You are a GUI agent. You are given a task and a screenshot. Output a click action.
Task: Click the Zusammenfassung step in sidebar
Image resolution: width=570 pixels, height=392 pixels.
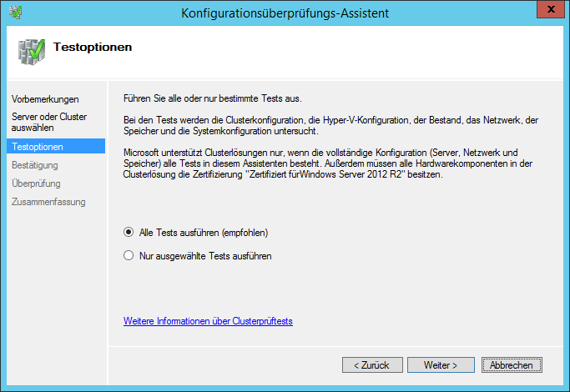(x=48, y=202)
